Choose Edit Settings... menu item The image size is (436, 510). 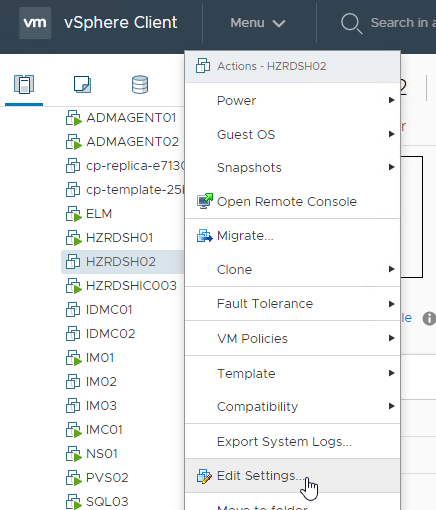293,476
